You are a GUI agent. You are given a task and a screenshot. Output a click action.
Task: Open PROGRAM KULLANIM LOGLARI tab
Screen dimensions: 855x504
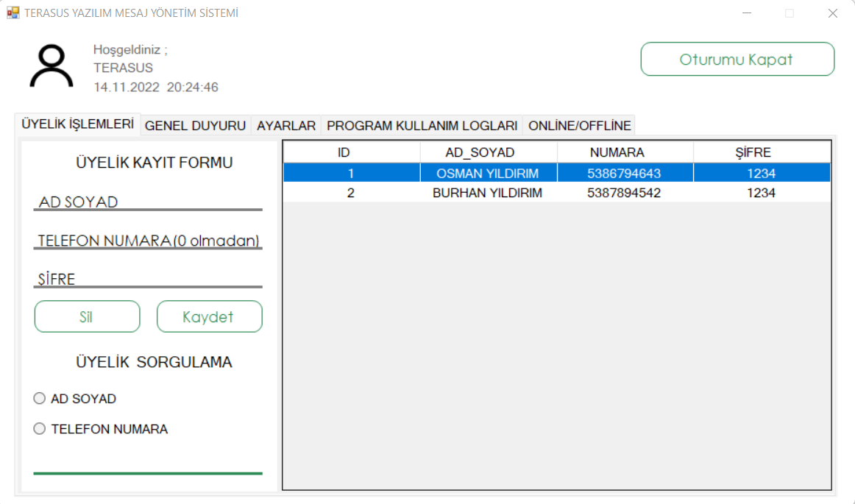[x=422, y=126]
